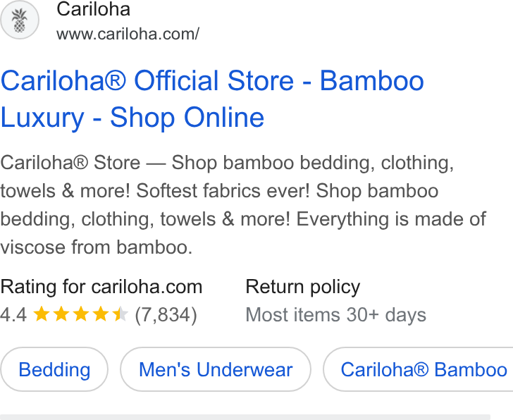This screenshot has width=513, height=420.
Task: Click the 'Return policy' heading
Action: pos(303,287)
